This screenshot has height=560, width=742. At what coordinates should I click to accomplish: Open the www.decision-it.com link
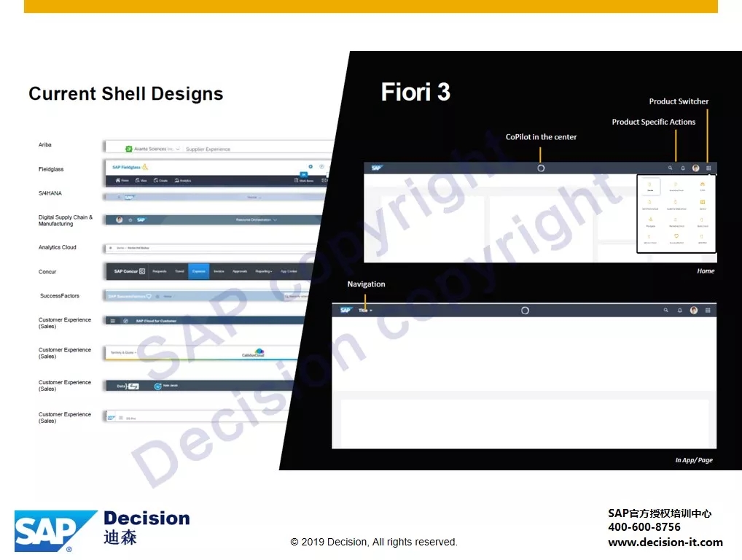click(x=665, y=542)
